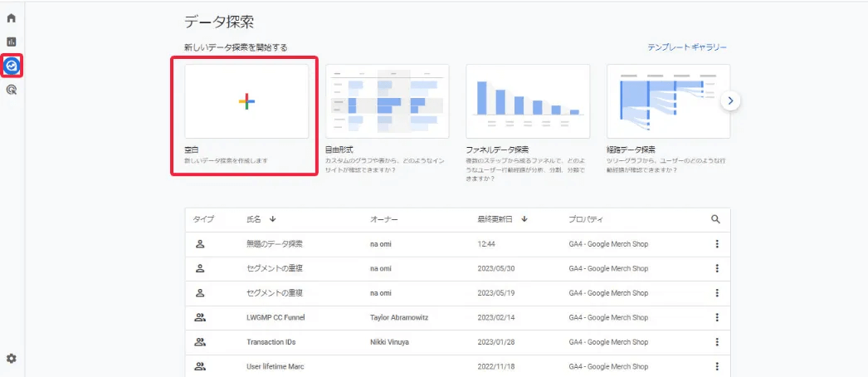Screen dimensions: 868x377
Task: Open the 無題のデータ探索 exploration row
Action: point(275,244)
